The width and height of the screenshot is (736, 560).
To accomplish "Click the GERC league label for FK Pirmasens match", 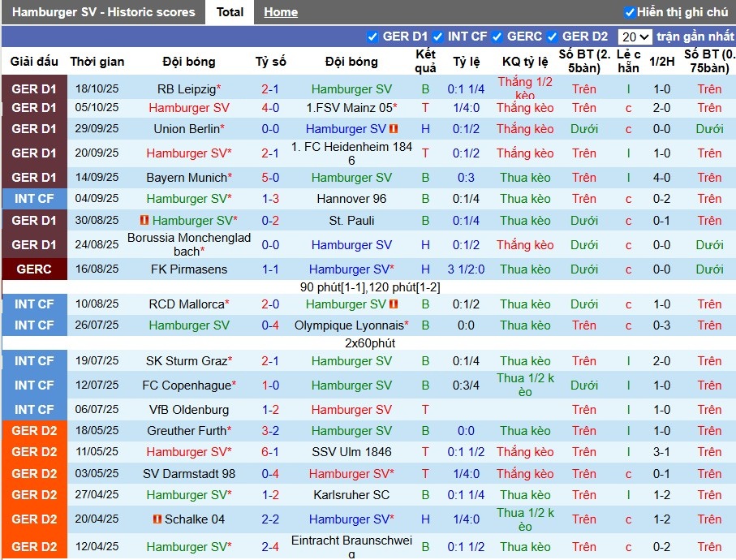I will point(34,269).
